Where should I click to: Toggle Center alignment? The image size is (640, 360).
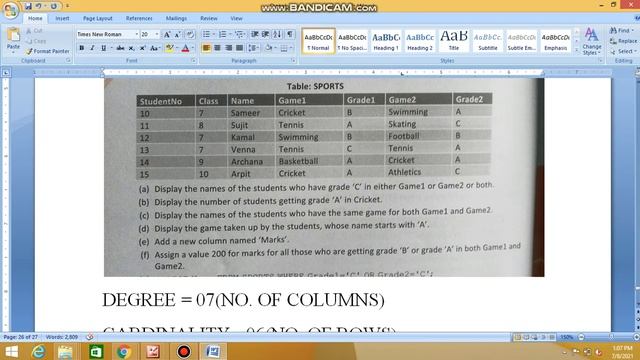click(x=217, y=48)
